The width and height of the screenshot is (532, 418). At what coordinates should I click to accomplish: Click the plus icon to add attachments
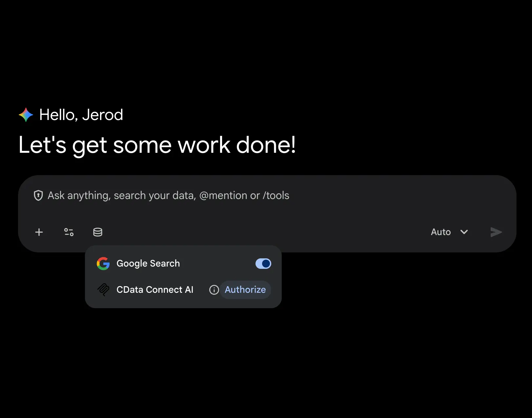point(39,232)
